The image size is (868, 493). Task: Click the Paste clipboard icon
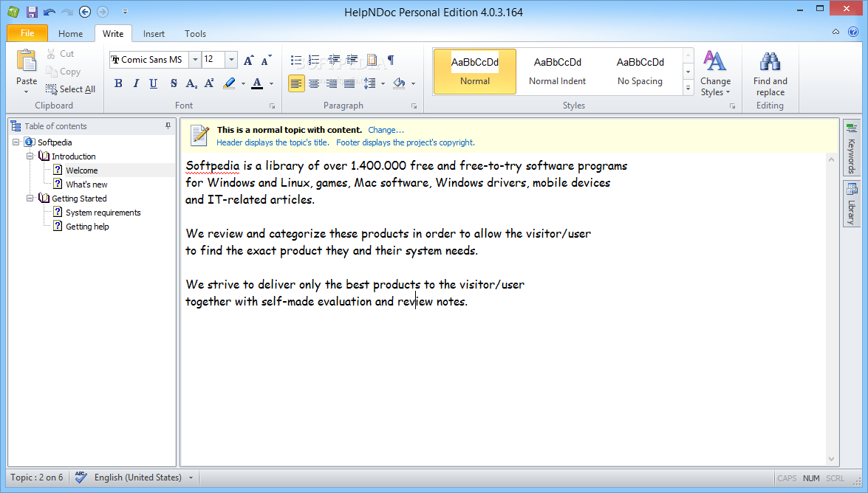point(26,61)
